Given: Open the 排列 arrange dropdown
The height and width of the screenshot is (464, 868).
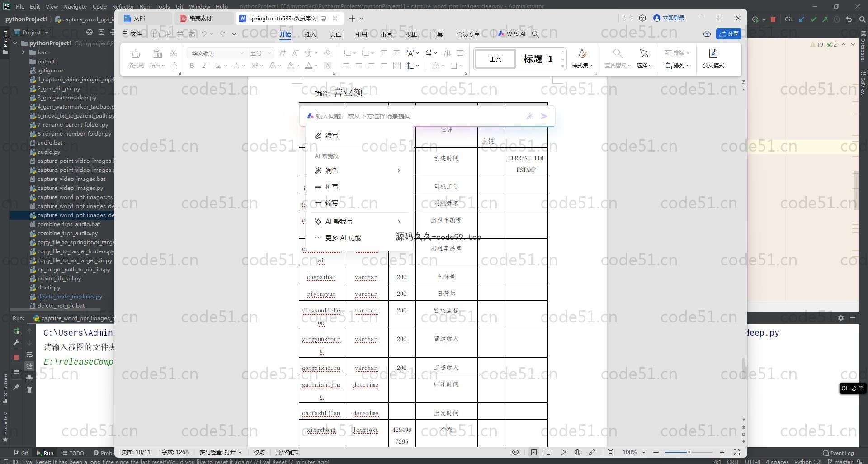Looking at the screenshot, I should [677, 66].
